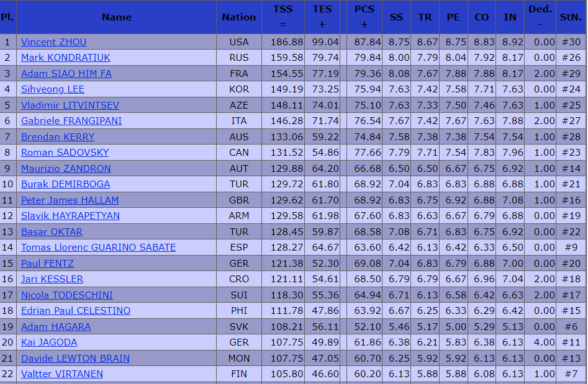The width and height of the screenshot is (588, 384).
Task: Select Valtter VIRTANEN link
Action: pyautogui.click(x=62, y=374)
